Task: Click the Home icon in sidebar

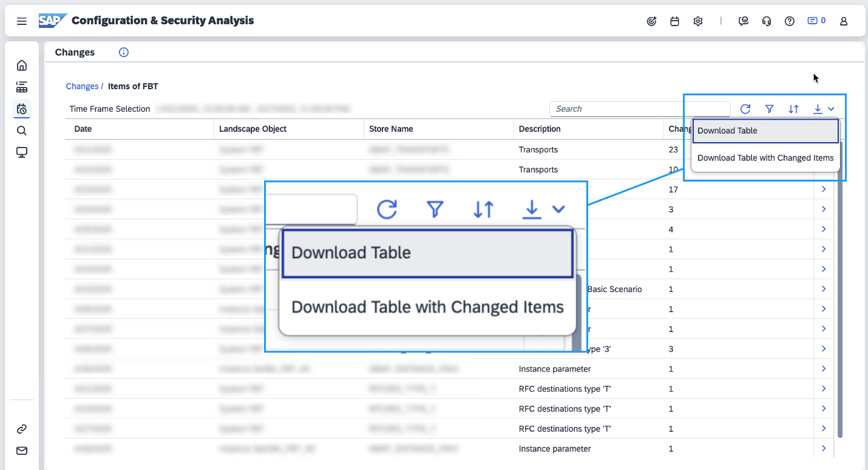Action: 22,66
